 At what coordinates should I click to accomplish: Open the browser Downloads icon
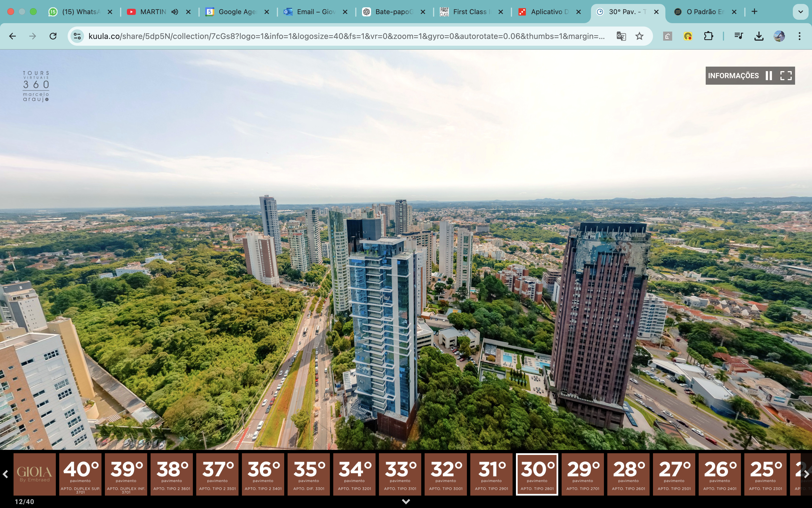[759, 36]
